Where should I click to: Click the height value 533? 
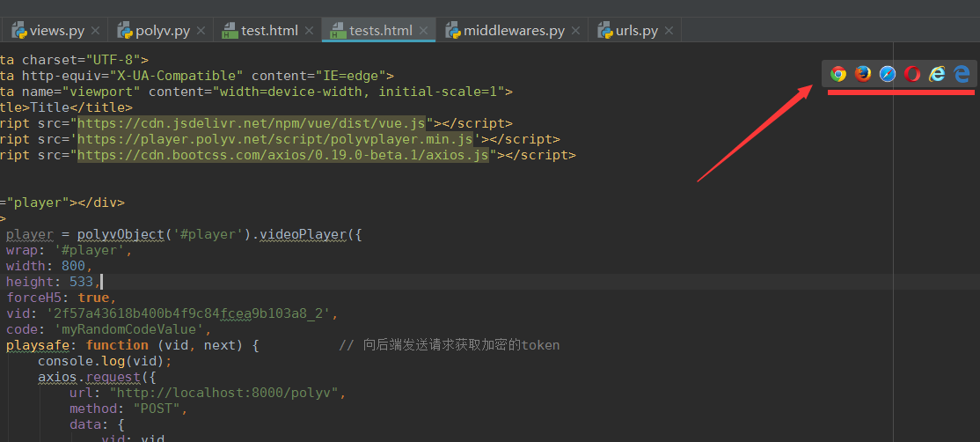[81, 283]
